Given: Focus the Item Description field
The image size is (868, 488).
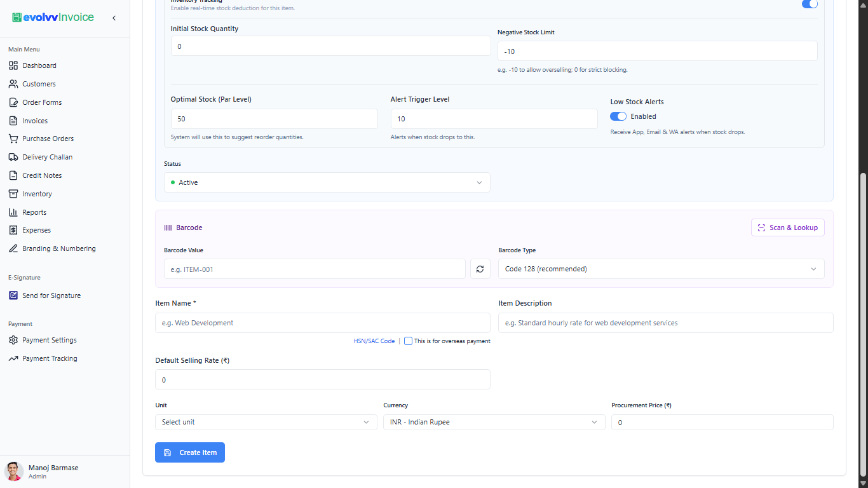Looking at the screenshot, I should point(666,323).
